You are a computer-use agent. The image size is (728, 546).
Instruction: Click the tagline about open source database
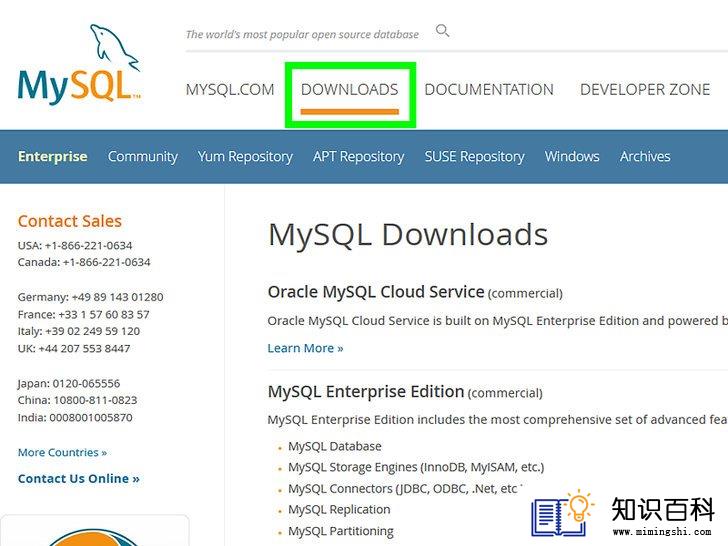coord(302,34)
